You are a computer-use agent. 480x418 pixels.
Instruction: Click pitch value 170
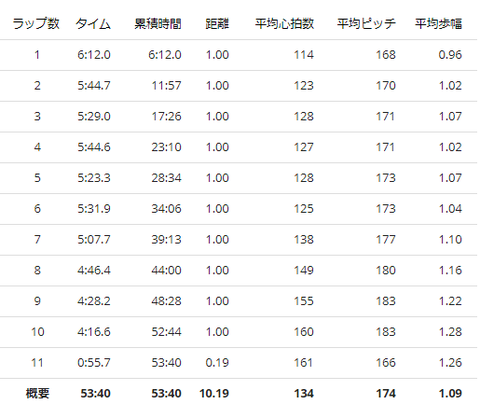pyautogui.click(x=386, y=86)
